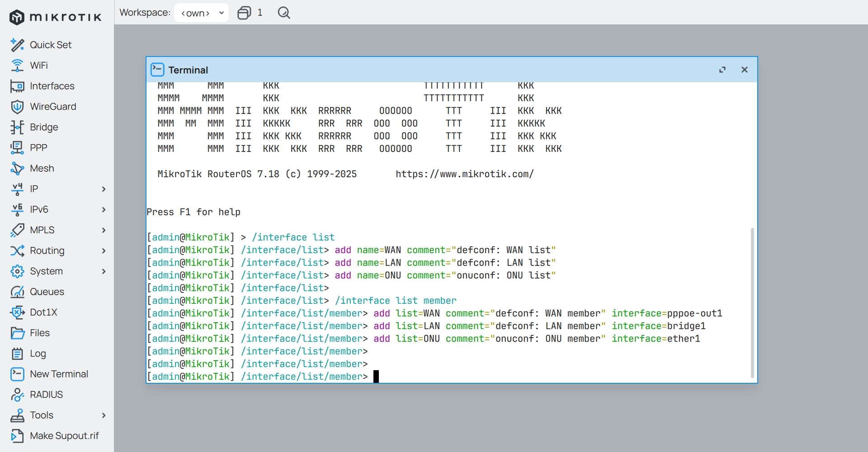The height and width of the screenshot is (452, 868).
Task: Click the New Terminal sidebar icon
Action: tap(17, 374)
